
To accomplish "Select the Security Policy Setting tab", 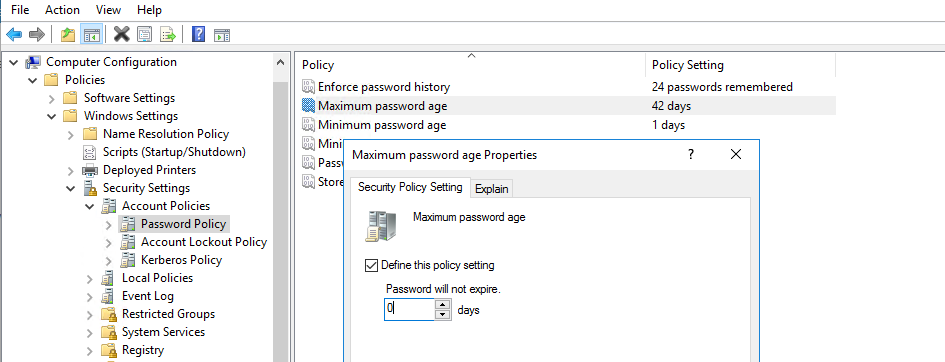I will [410, 187].
